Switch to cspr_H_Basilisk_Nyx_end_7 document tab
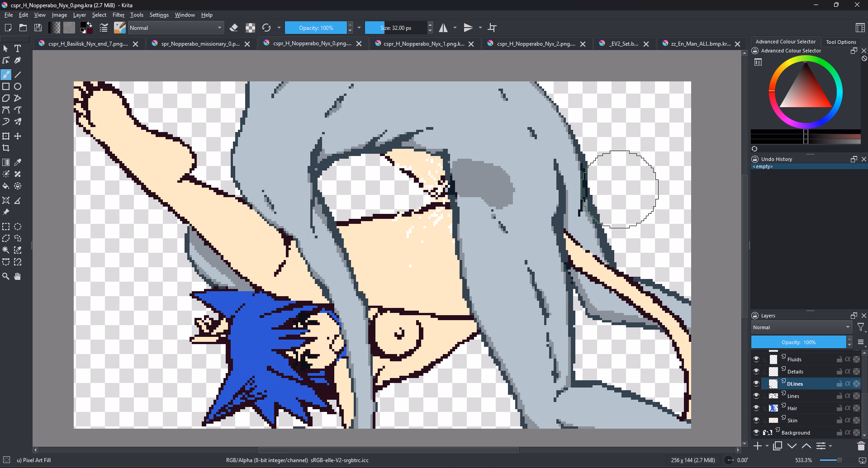 point(88,44)
